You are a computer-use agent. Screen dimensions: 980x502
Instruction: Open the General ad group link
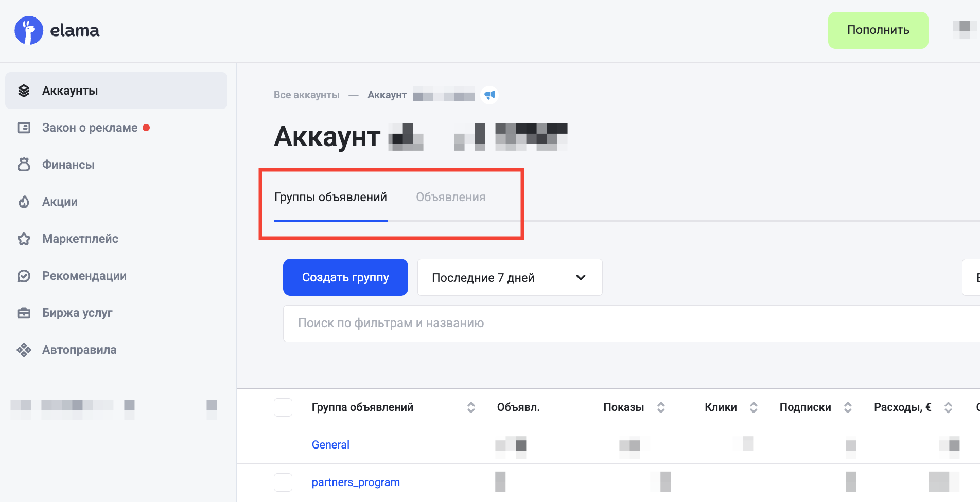click(330, 445)
